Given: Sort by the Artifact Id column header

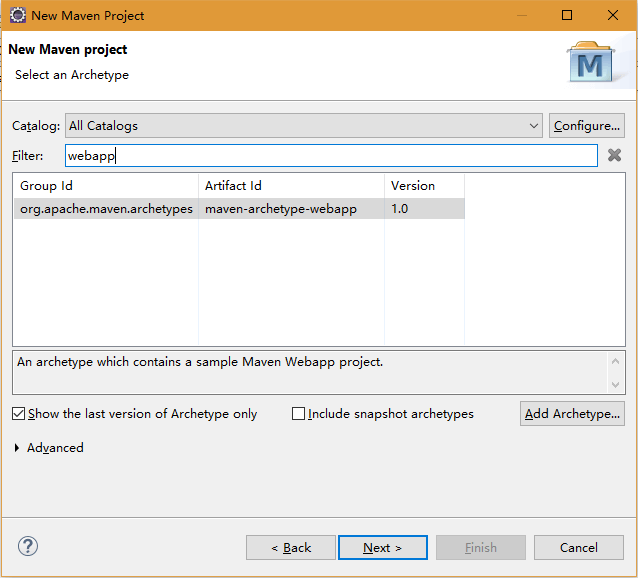Looking at the screenshot, I should [x=291, y=186].
